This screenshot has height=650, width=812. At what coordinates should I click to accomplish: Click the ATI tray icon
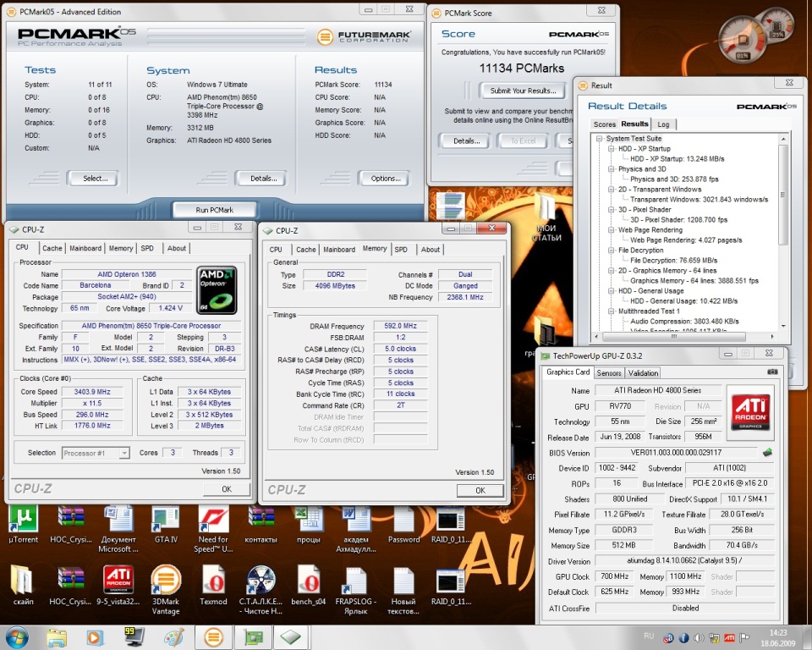point(729,638)
